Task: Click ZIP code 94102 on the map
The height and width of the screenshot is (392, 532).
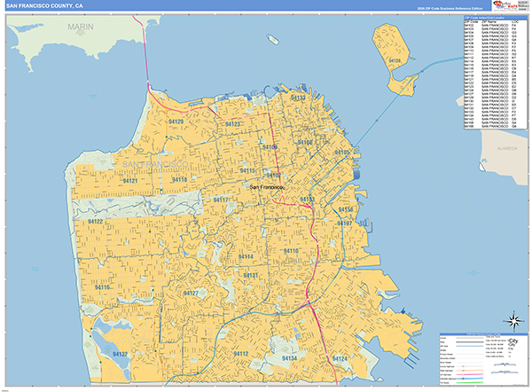Action: (x=273, y=175)
